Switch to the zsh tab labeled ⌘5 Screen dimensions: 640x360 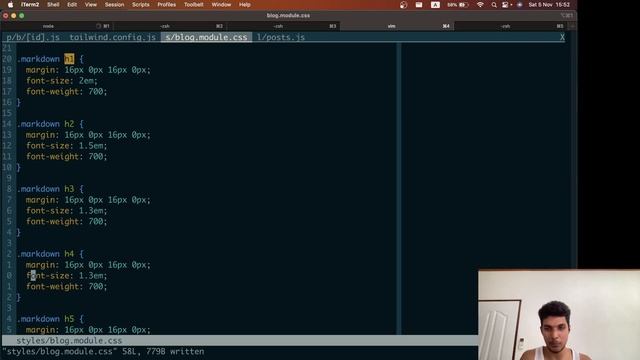point(510,26)
